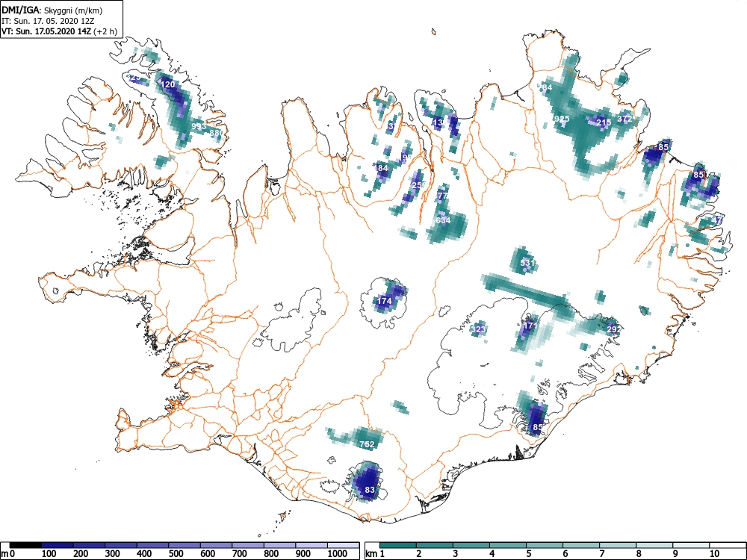The height and width of the screenshot is (560, 747).
Task: Select the 9–10 km near-white legend swatch
Action: (x=691, y=545)
